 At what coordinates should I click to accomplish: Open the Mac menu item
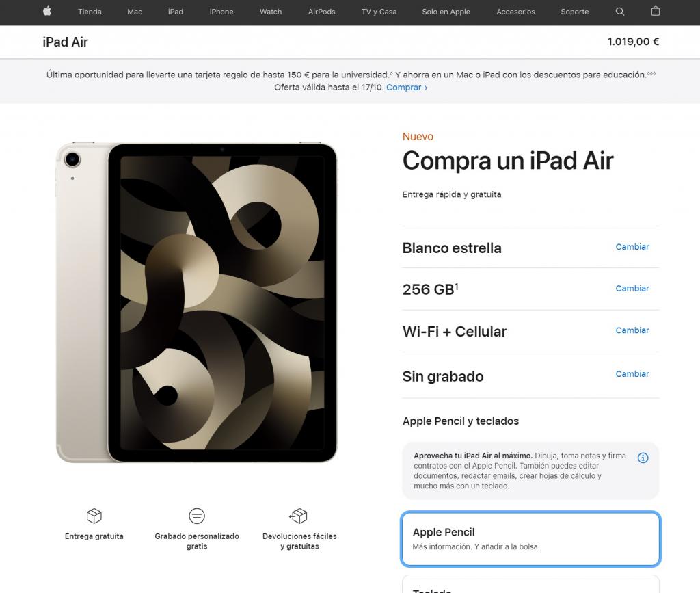point(135,12)
